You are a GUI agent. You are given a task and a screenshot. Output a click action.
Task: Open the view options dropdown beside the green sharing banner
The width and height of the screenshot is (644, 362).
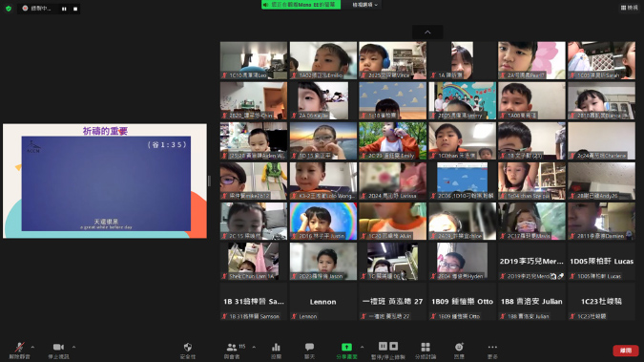click(364, 5)
